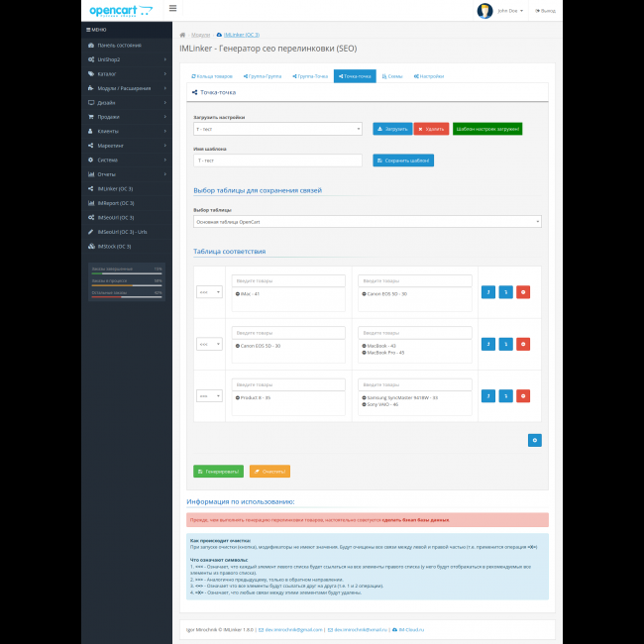Remove Sony VAIO - 46 item

[364, 404]
